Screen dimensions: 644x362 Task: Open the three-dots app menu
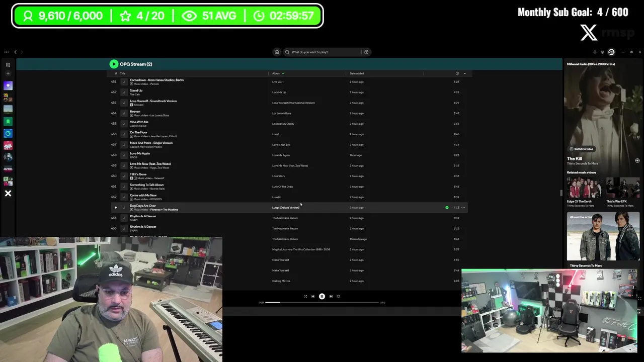point(7,52)
